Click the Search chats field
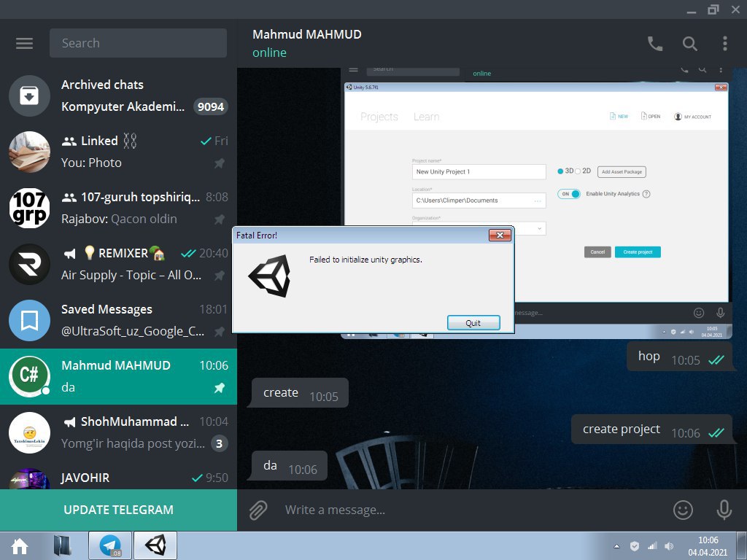The width and height of the screenshot is (747, 560). pos(138,43)
